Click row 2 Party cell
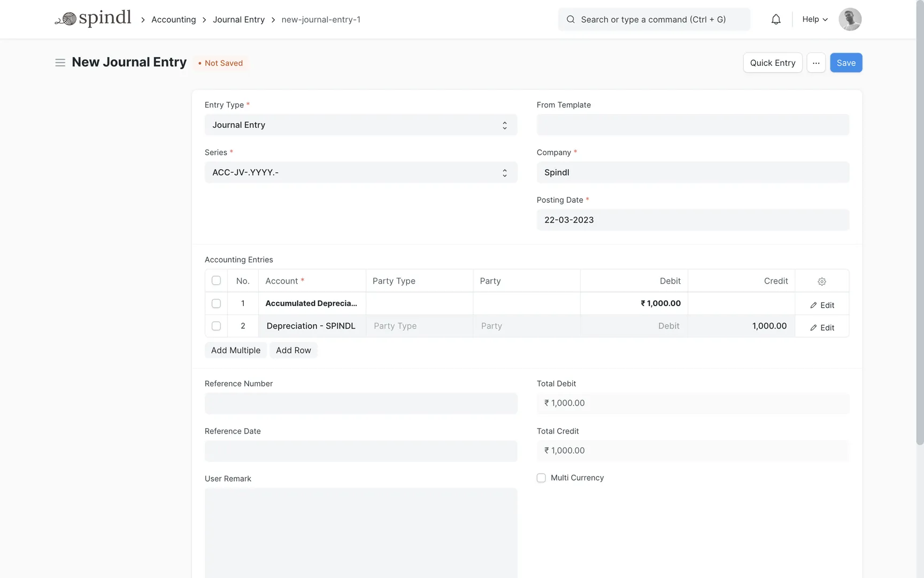 pyautogui.click(x=527, y=326)
